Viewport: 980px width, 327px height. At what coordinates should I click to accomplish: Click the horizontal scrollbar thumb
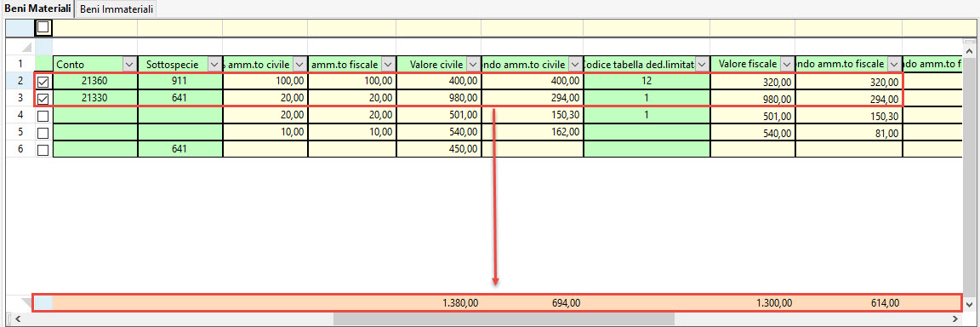coord(504,318)
